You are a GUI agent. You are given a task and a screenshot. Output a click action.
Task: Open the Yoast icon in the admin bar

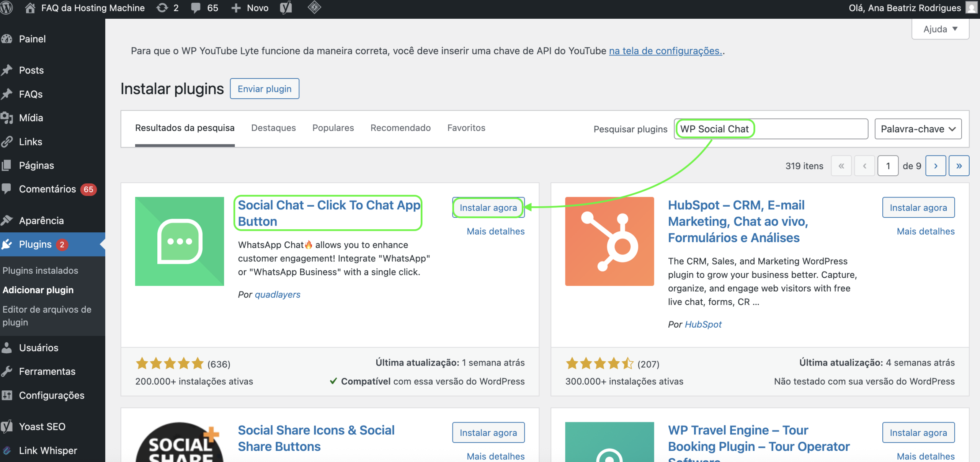[x=286, y=8]
